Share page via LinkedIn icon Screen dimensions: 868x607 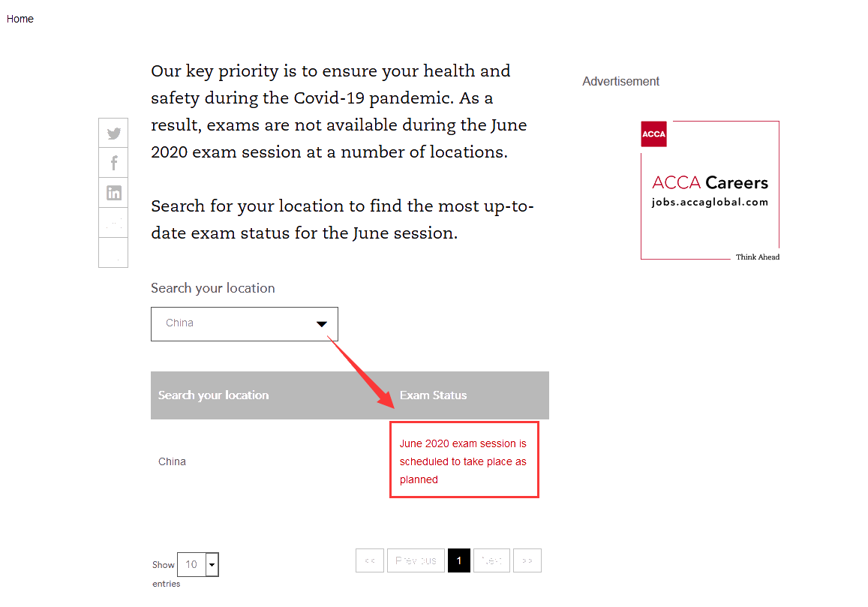113,193
